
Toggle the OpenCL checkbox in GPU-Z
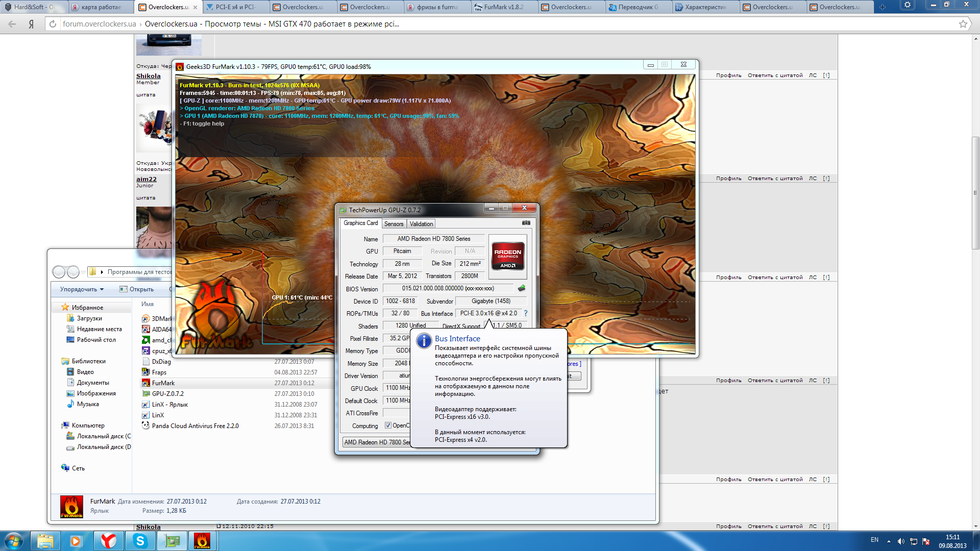coord(388,425)
